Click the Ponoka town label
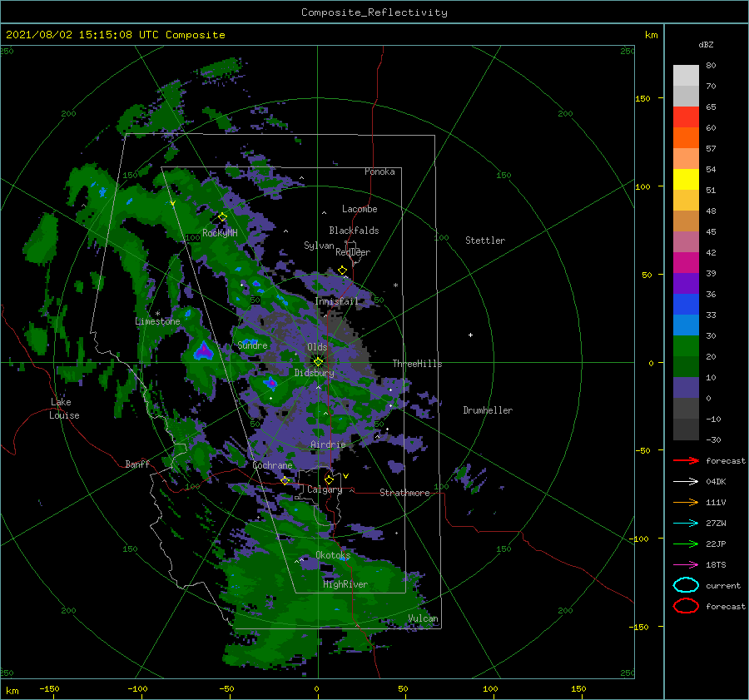This screenshot has width=749, height=700. 379,171
